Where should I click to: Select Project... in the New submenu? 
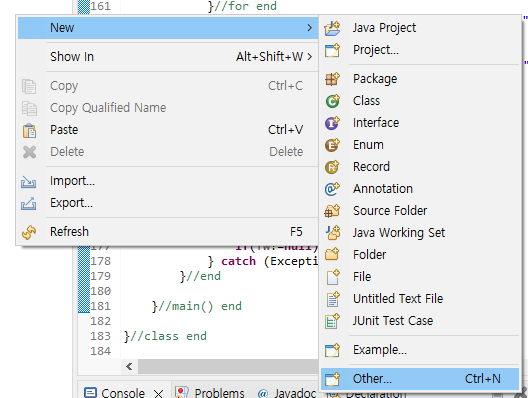(x=420, y=50)
